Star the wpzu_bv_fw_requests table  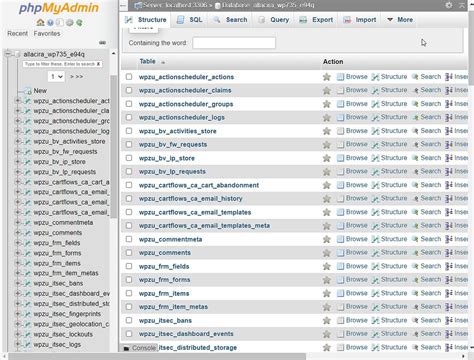point(327,145)
